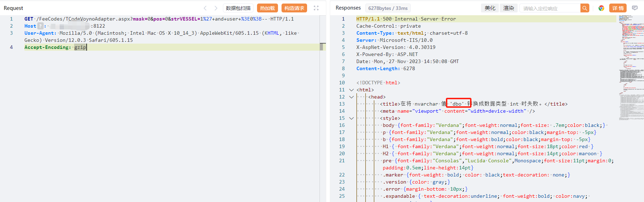
Task: Click the b CSS rule on line 18
Action: [486, 139]
